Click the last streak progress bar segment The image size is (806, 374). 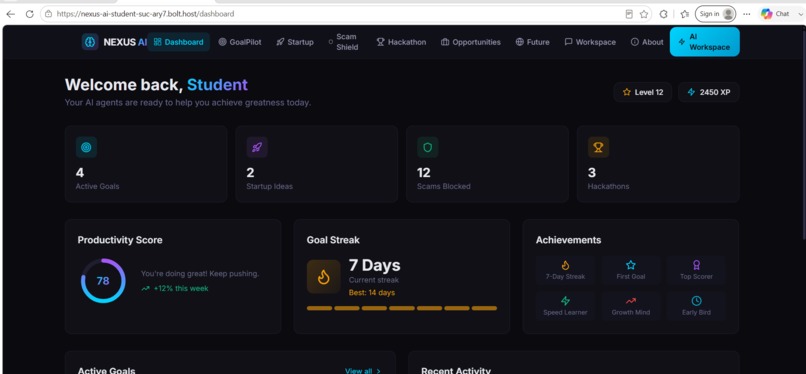point(484,308)
